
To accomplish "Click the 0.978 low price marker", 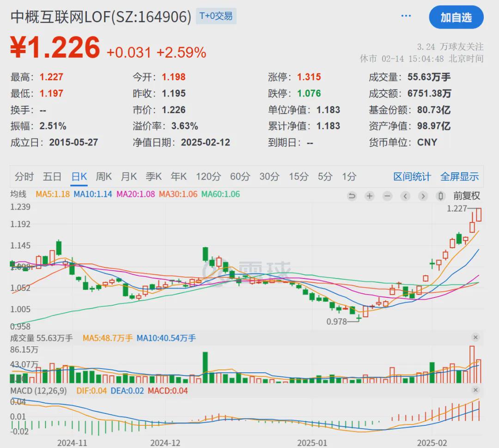I will [x=336, y=321].
